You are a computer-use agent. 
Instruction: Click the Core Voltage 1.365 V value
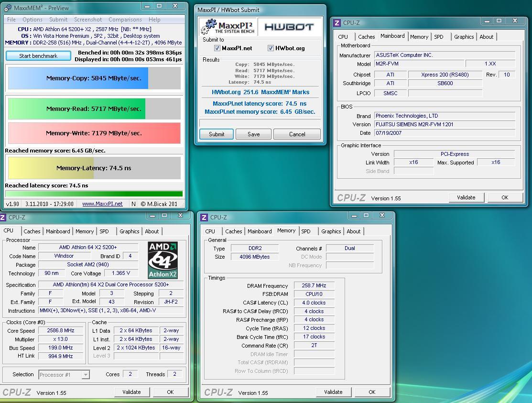(x=120, y=273)
